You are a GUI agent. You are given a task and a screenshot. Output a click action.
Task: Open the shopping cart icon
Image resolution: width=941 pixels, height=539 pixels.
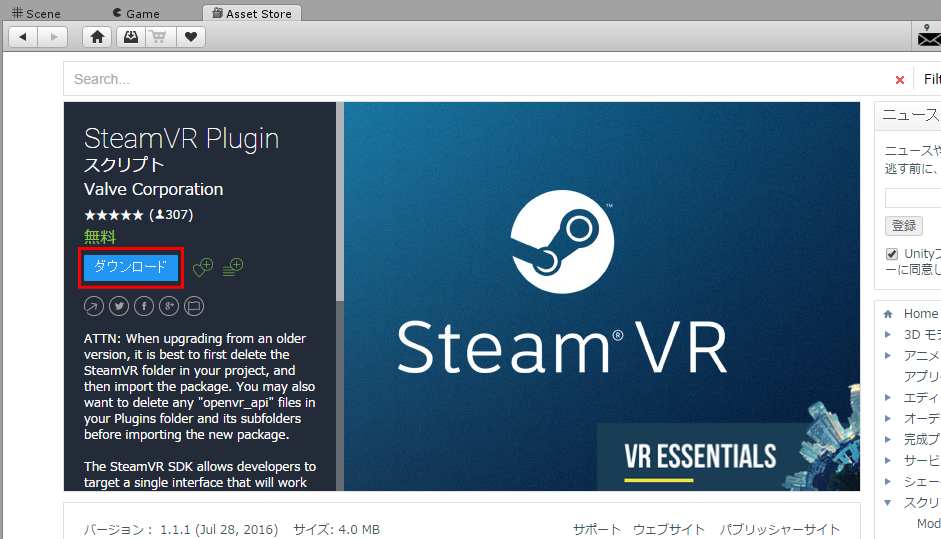159,37
